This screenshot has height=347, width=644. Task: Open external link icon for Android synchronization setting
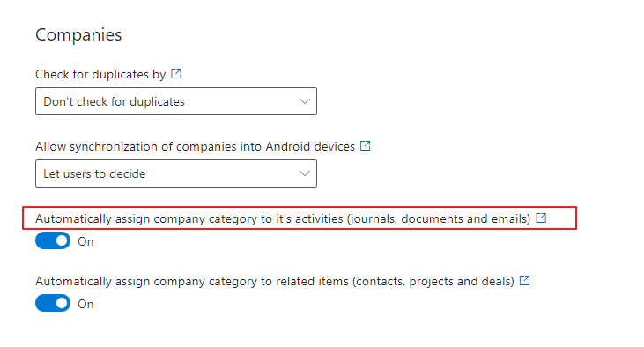365,146
